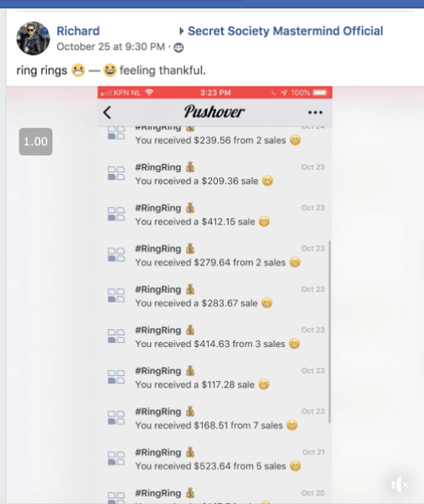The height and width of the screenshot is (504, 424).
Task: Click the post timestamp October 25
Action: tap(111, 47)
